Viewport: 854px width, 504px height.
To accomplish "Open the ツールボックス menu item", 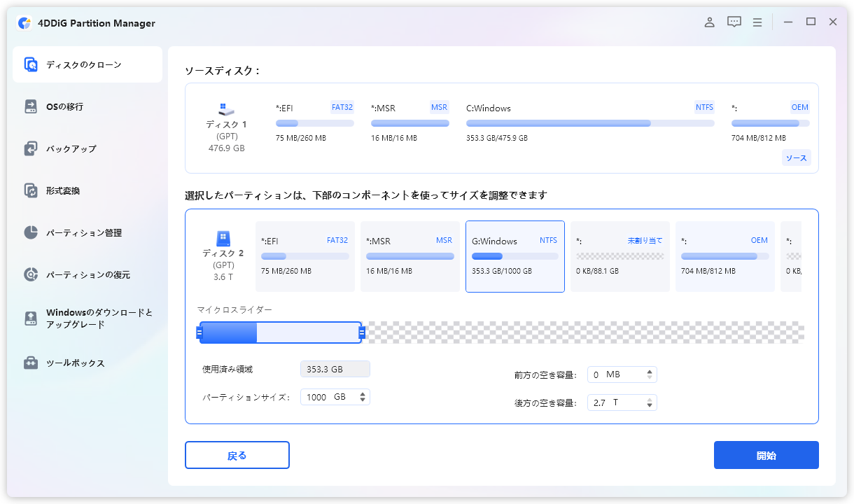I will coord(87,363).
